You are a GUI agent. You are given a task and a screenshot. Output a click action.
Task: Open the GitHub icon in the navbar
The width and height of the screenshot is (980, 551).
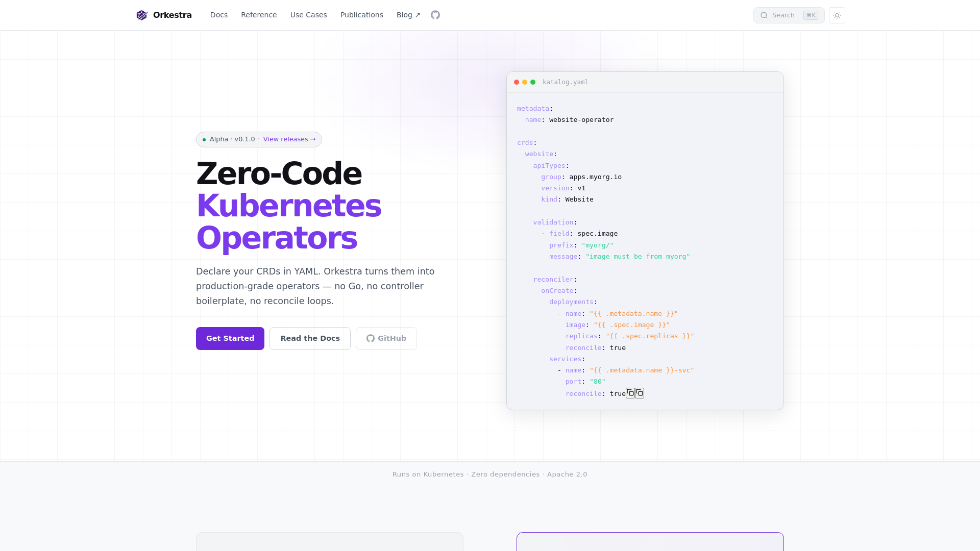pos(435,15)
